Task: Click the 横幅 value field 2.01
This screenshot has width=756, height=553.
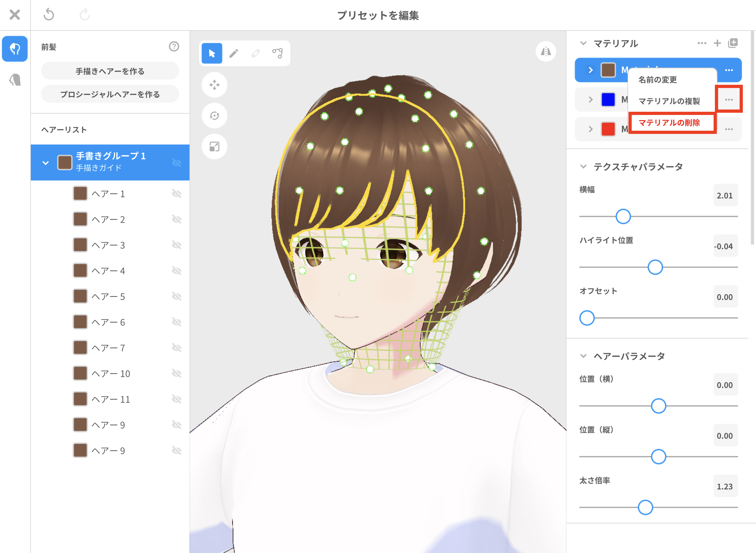Action: (x=725, y=196)
